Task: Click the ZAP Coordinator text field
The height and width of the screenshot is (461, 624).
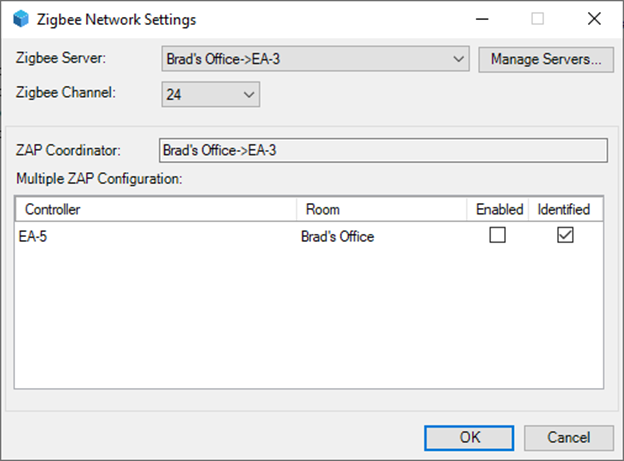Action: (x=383, y=150)
